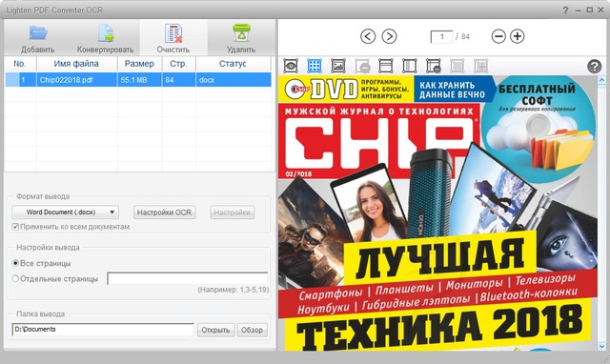Click Статус column header
The height and width of the screenshot is (364, 610).
point(233,64)
